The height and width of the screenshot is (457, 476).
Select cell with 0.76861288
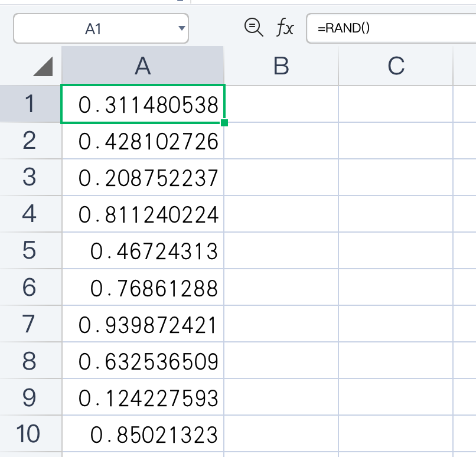tap(143, 287)
